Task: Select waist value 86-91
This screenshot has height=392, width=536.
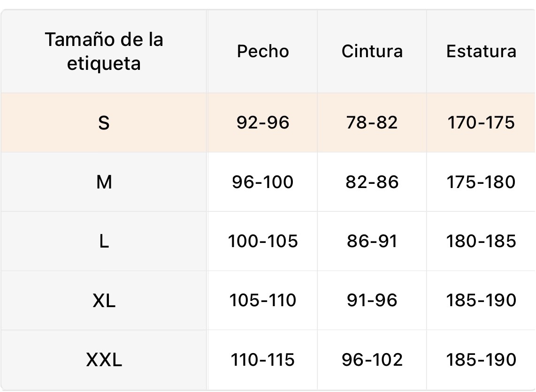Action: pyautogui.click(x=372, y=241)
